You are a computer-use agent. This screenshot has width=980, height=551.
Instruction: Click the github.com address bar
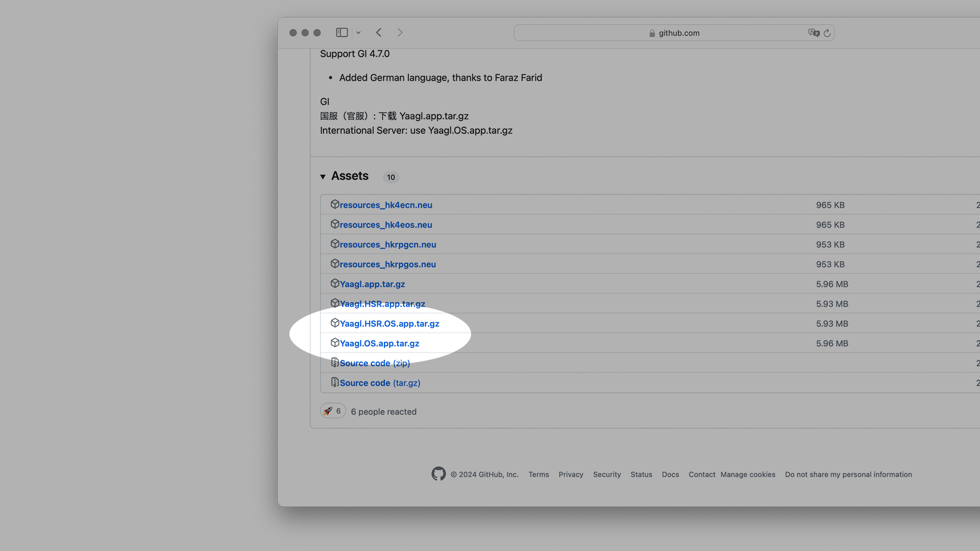pos(674,33)
